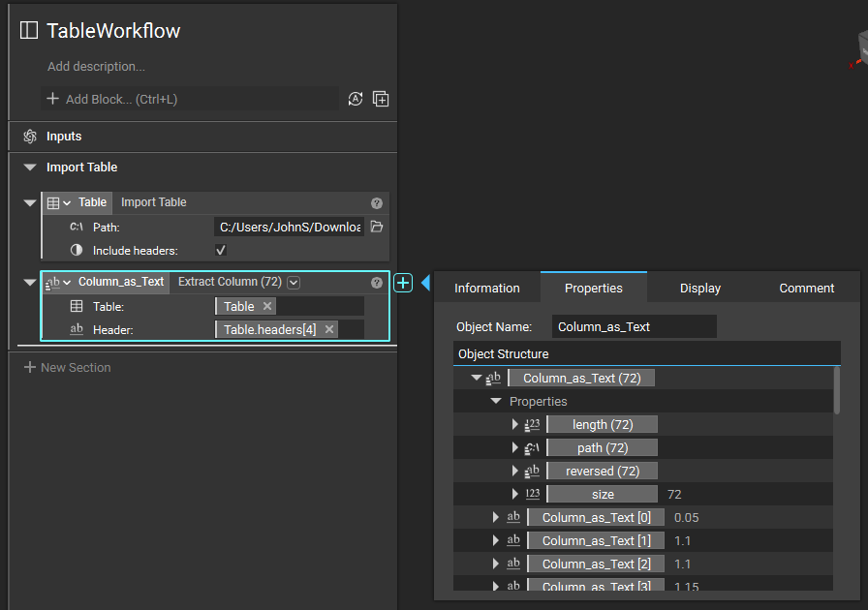Click the Inputs section icon
This screenshot has height=610, width=868.
[x=30, y=137]
